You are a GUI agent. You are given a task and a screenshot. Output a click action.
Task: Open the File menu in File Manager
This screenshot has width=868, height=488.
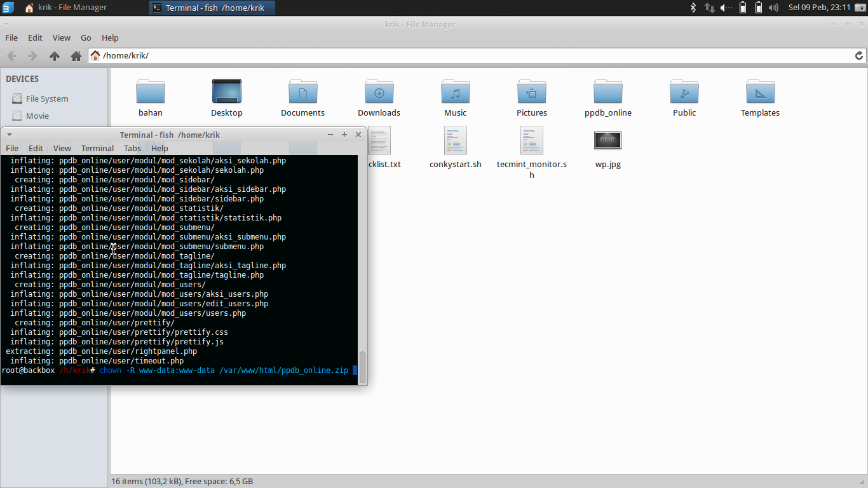point(11,38)
